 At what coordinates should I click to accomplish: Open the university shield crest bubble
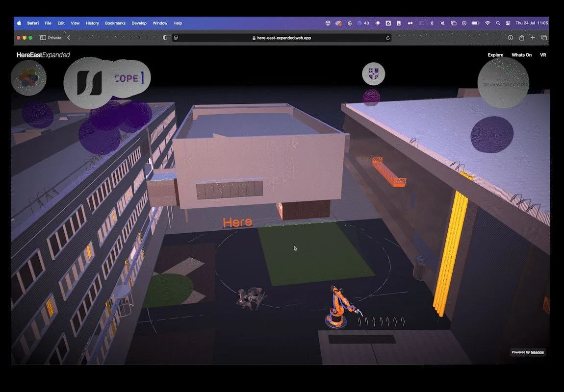[x=373, y=73]
